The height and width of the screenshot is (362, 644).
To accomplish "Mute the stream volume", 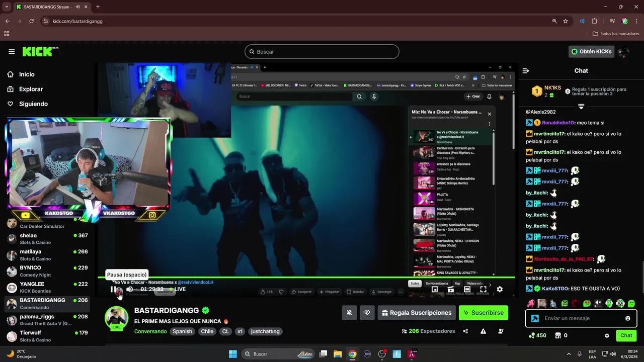I will point(129,289).
